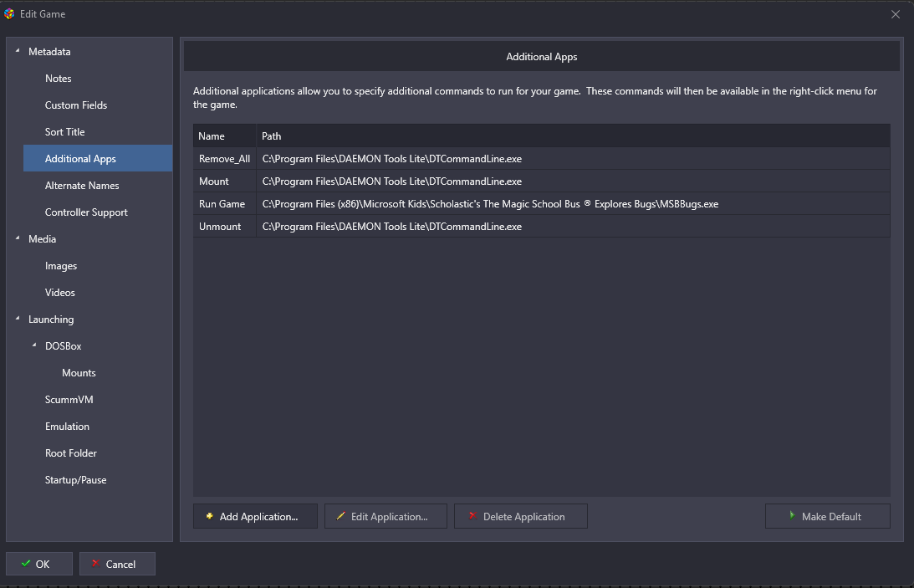
Task: Collapse the DOSBox tree node
Action: [34, 345]
